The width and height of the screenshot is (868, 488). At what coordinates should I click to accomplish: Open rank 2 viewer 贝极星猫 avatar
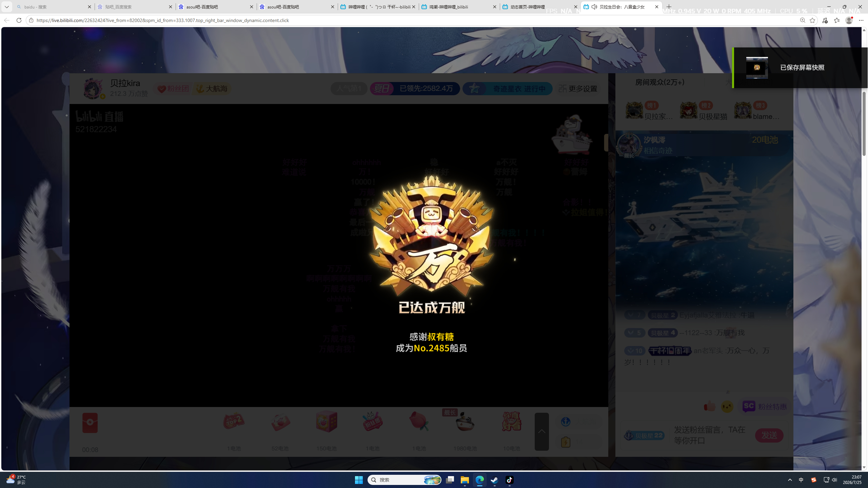[689, 110]
